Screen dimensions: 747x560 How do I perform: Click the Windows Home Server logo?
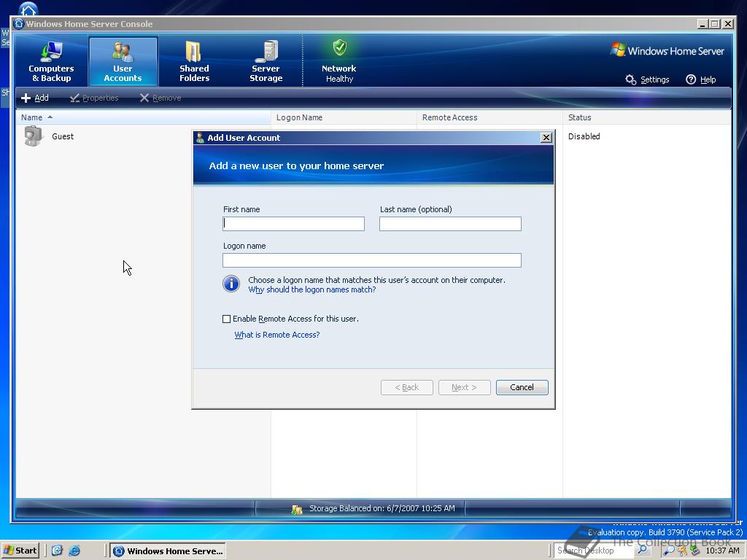[x=667, y=50]
